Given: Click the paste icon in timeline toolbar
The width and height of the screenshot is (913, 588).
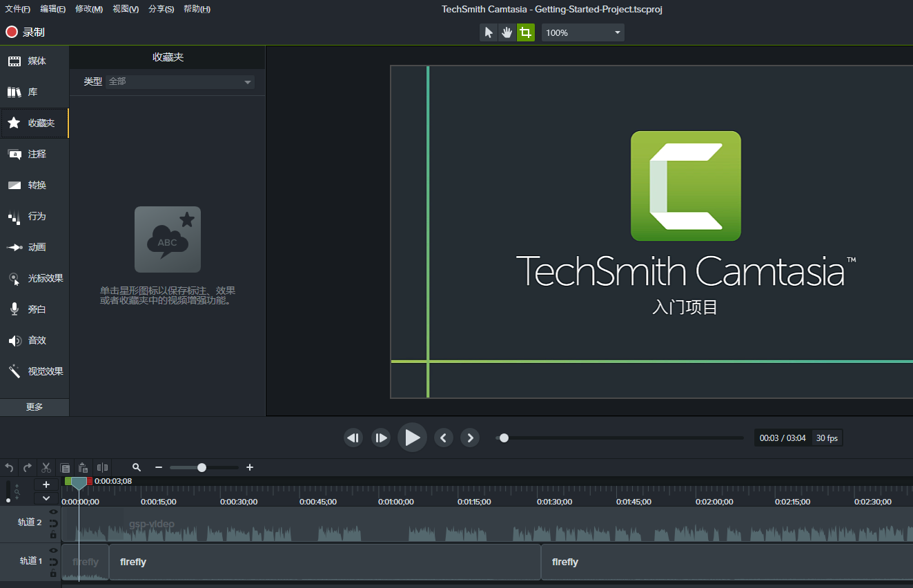Looking at the screenshot, I should (x=84, y=467).
